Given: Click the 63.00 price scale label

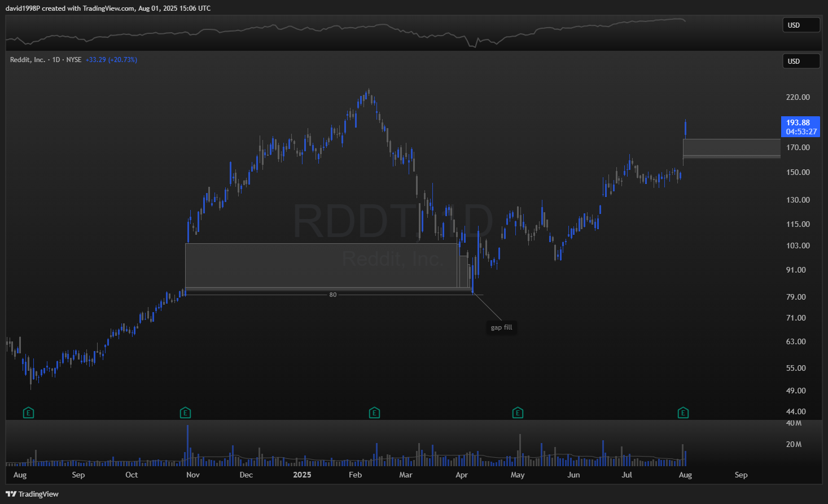Looking at the screenshot, I should pos(796,341).
